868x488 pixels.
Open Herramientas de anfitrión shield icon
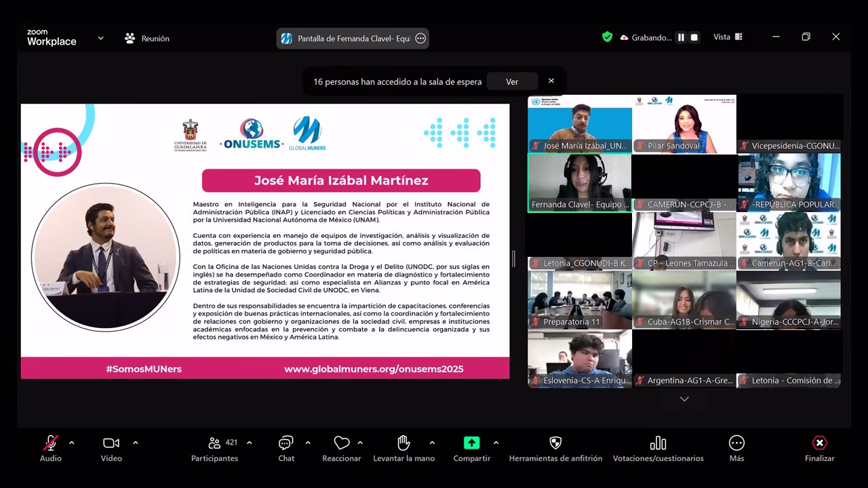point(555,443)
